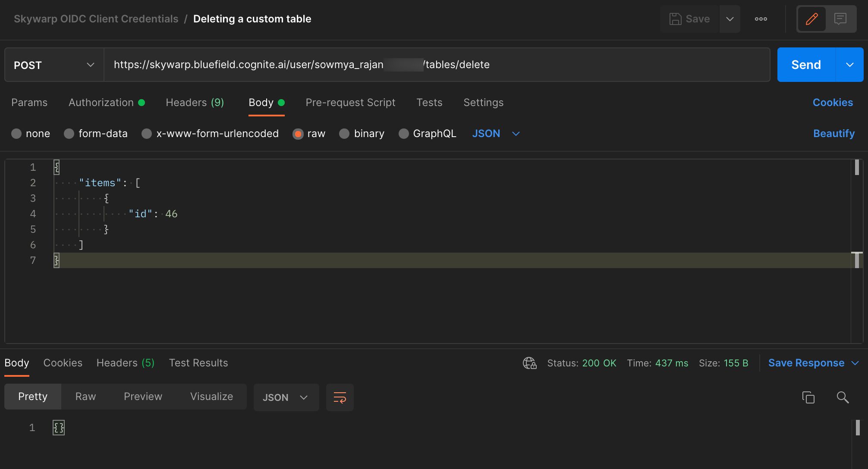The height and width of the screenshot is (469, 868).
Task: Click the "items" key in body editor
Action: coord(100,183)
